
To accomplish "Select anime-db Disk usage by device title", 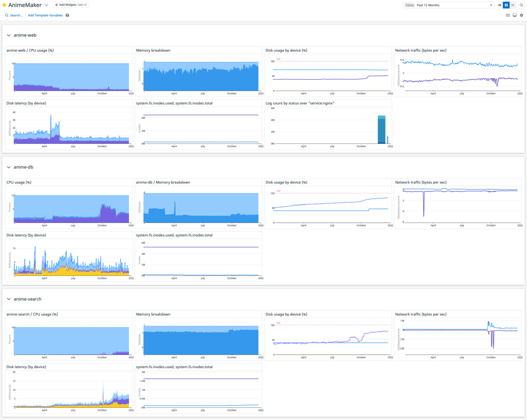I will click(286, 182).
